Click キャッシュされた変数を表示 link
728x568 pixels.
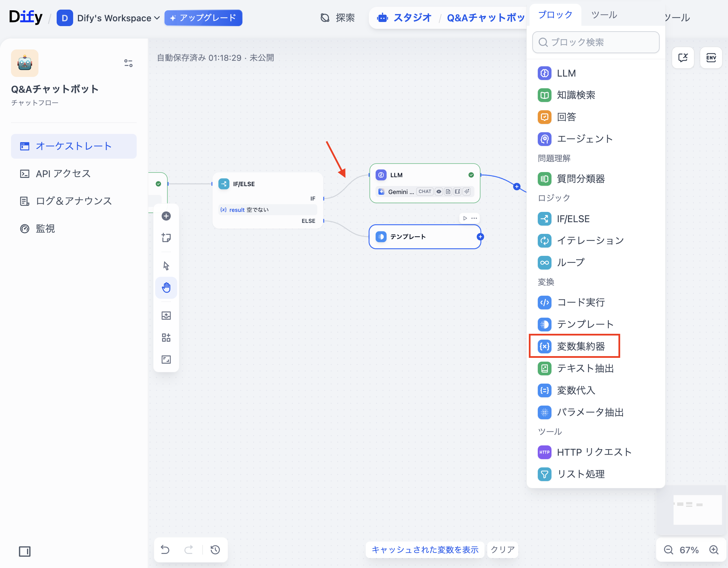[x=425, y=550]
